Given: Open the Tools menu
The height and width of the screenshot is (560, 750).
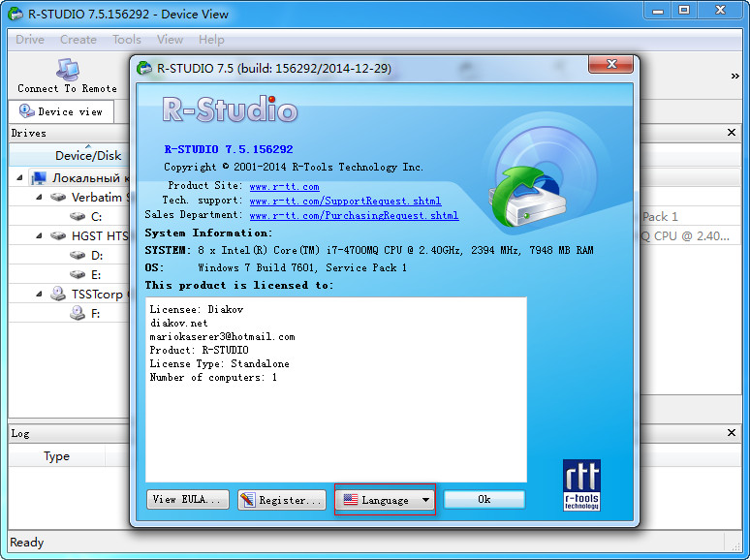Looking at the screenshot, I should 127,40.
